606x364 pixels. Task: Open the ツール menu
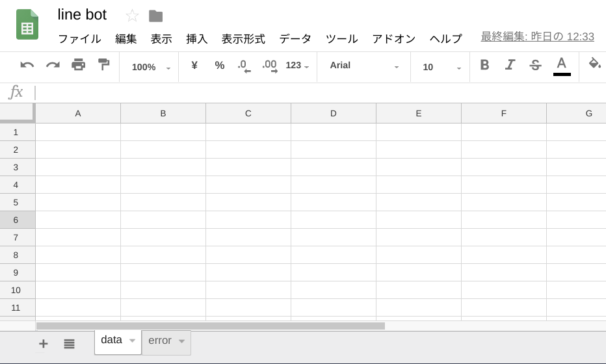(x=342, y=38)
